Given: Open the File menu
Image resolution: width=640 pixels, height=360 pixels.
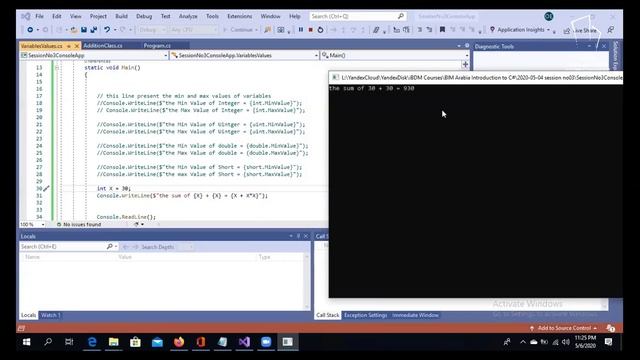Looking at the screenshot, I should [39, 16].
